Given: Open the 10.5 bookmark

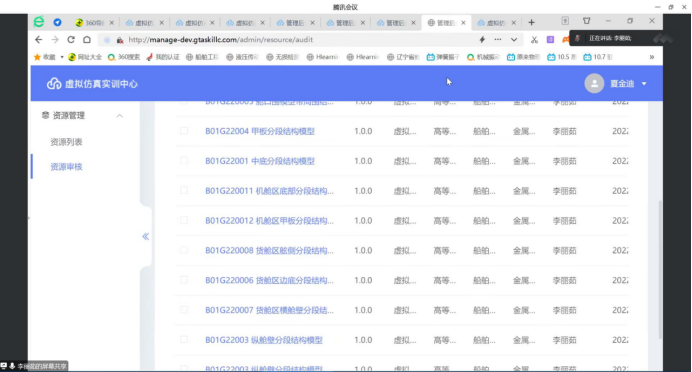Looking at the screenshot, I should pyautogui.click(x=562, y=57).
